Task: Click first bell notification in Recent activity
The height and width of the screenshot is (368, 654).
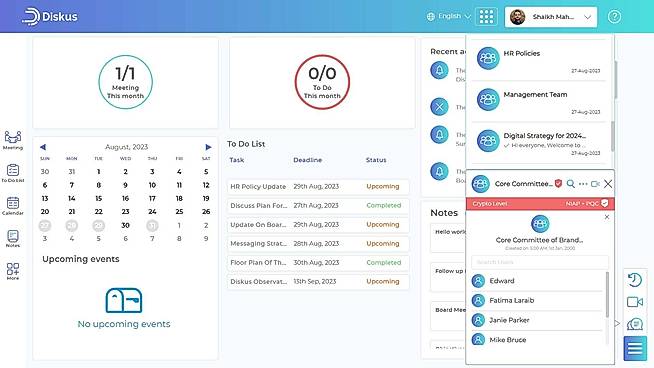Action: click(x=439, y=70)
